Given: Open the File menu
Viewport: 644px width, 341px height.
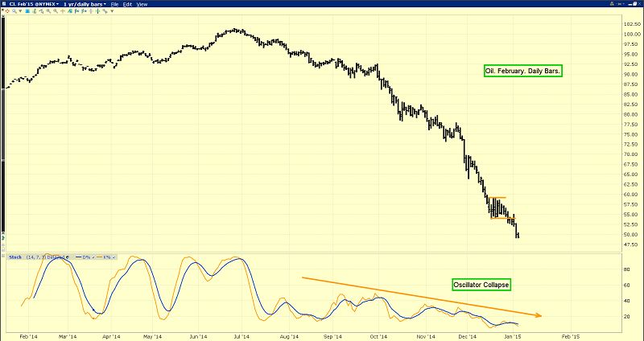Looking at the screenshot, I should point(114,4).
